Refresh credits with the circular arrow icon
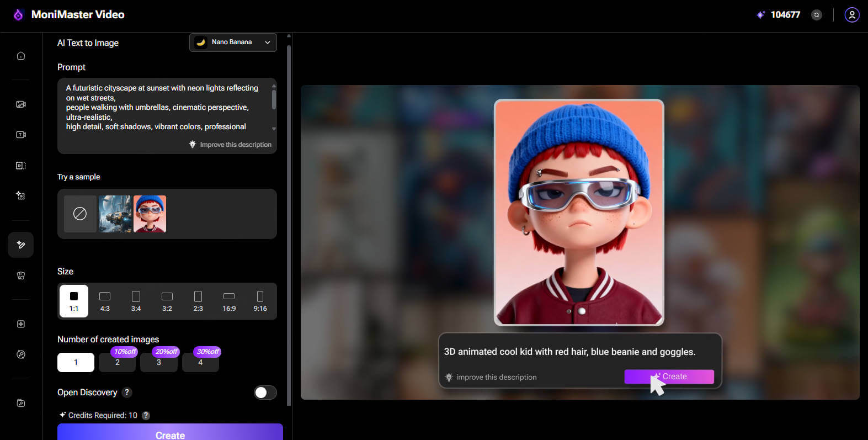Viewport: 868px width, 440px height. (817, 15)
